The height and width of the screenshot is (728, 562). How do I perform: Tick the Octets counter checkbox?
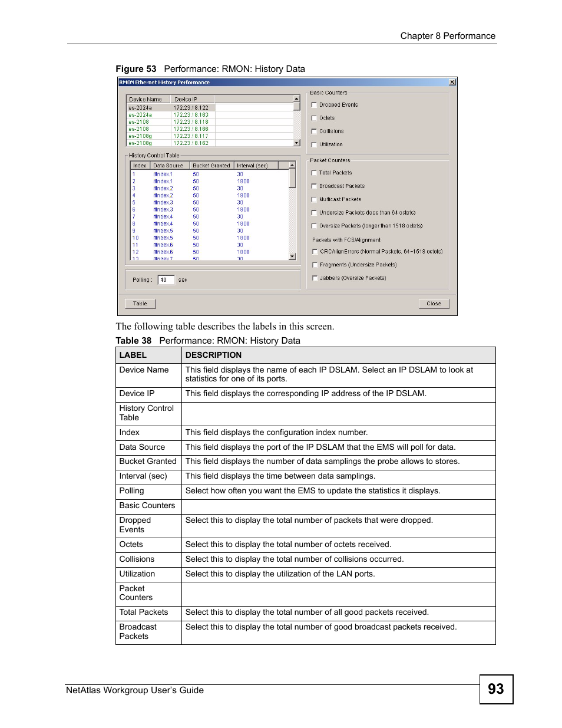click(314, 118)
